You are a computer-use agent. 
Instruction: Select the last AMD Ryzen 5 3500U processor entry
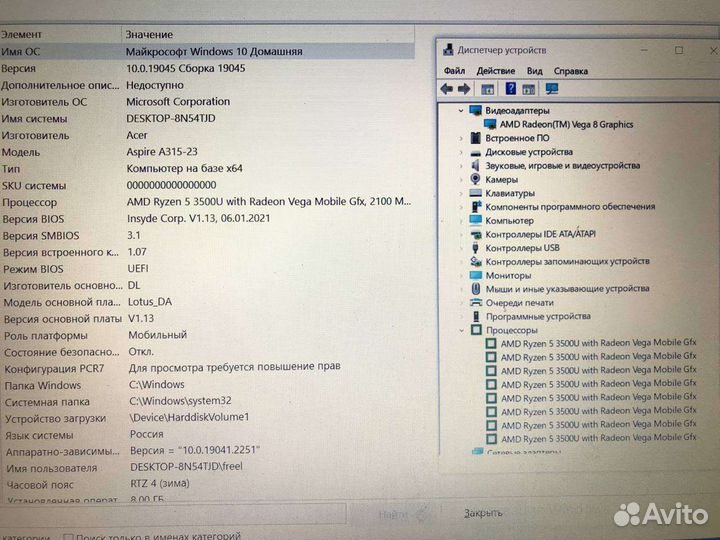coord(591,438)
